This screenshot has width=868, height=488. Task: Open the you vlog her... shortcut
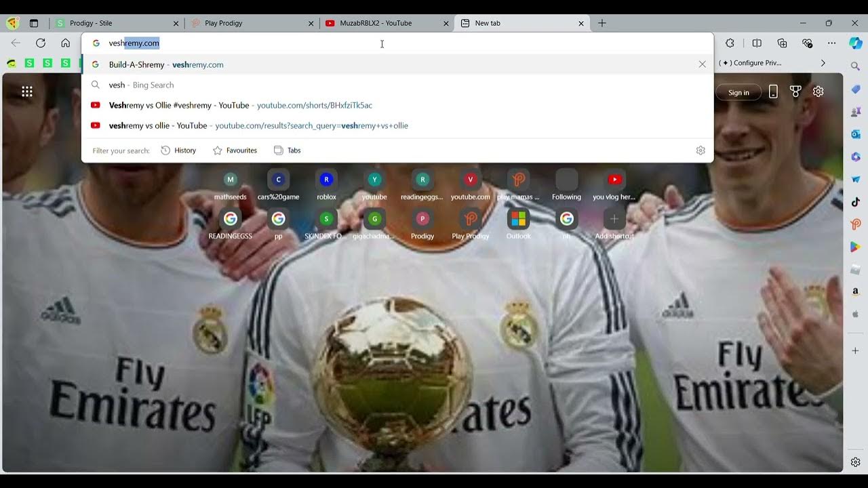pyautogui.click(x=614, y=185)
